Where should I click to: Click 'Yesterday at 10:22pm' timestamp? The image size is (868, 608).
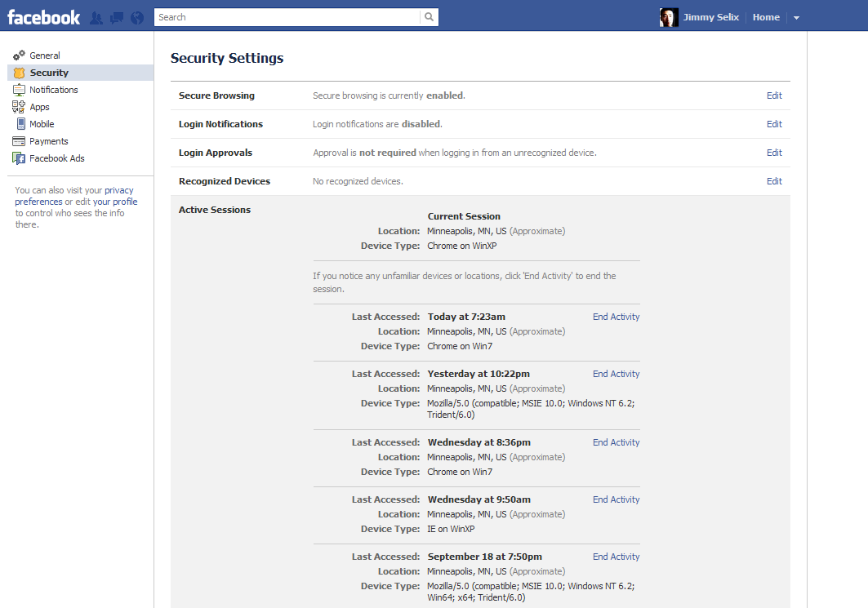click(479, 374)
